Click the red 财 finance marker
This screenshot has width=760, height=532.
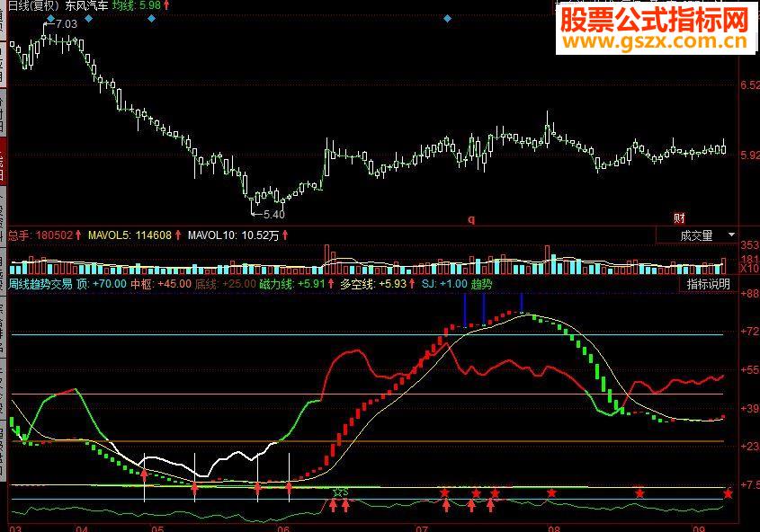(679, 218)
